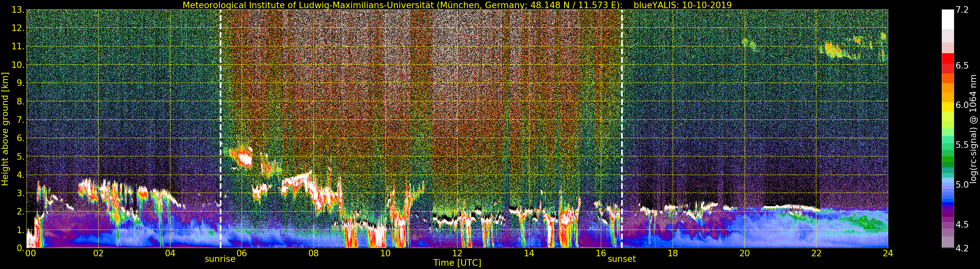The image size is (980, 269).
Task: Click the yellow segment of the colorbar
Action: [948, 106]
